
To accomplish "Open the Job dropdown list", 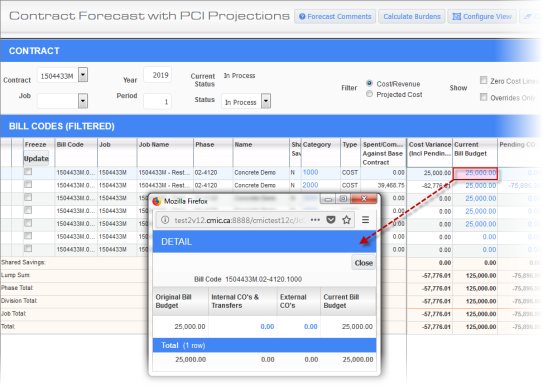I will [x=83, y=101].
